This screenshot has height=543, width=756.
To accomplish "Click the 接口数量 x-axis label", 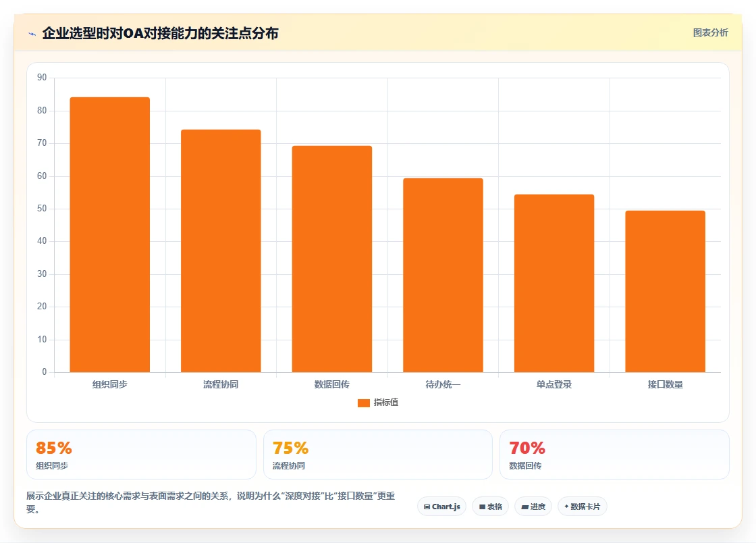I will coord(666,384).
